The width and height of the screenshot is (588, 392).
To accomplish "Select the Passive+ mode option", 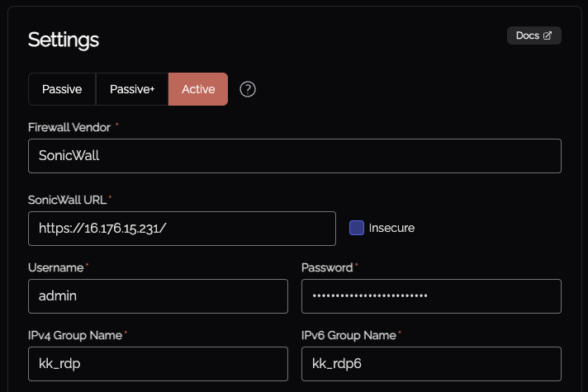I will click(132, 89).
